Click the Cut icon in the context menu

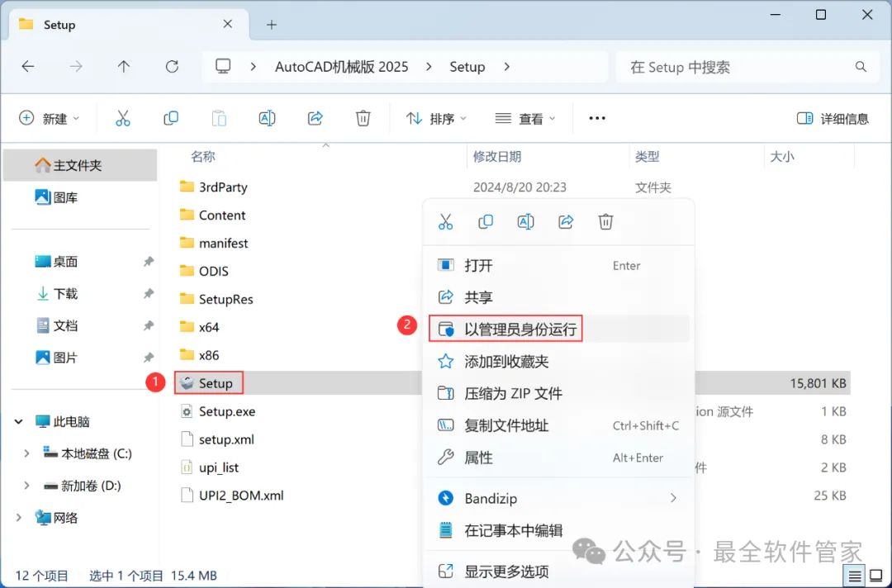[445, 222]
